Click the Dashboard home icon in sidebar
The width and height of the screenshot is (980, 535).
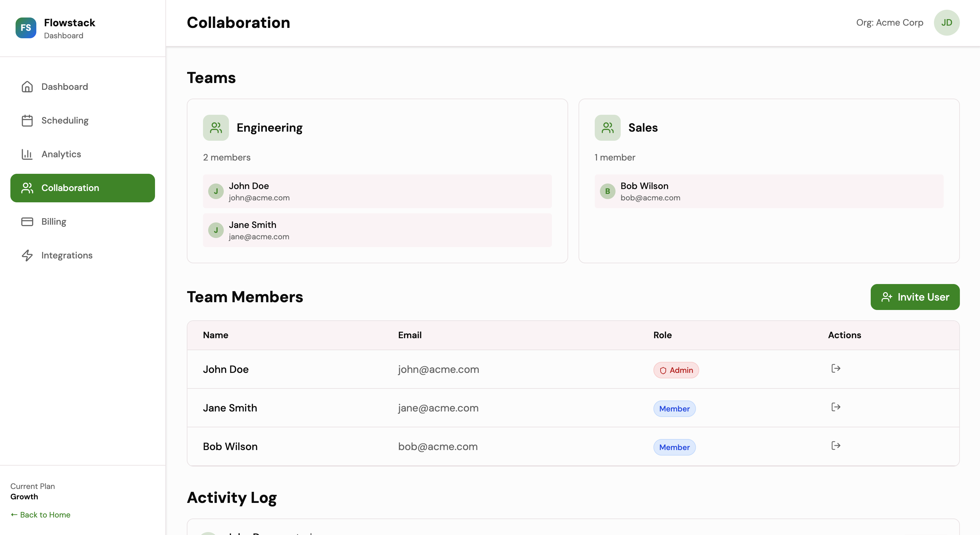(x=27, y=87)
